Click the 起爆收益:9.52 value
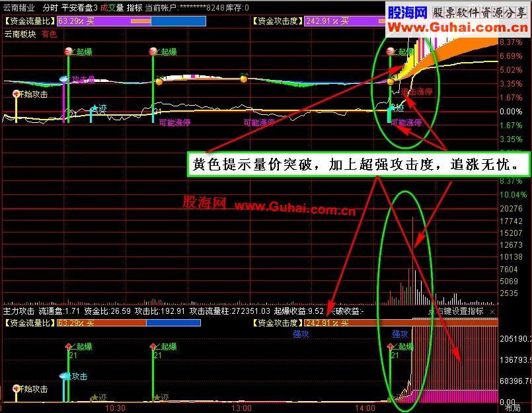Screen dimensions: 532x413 (x=299, y=311)
